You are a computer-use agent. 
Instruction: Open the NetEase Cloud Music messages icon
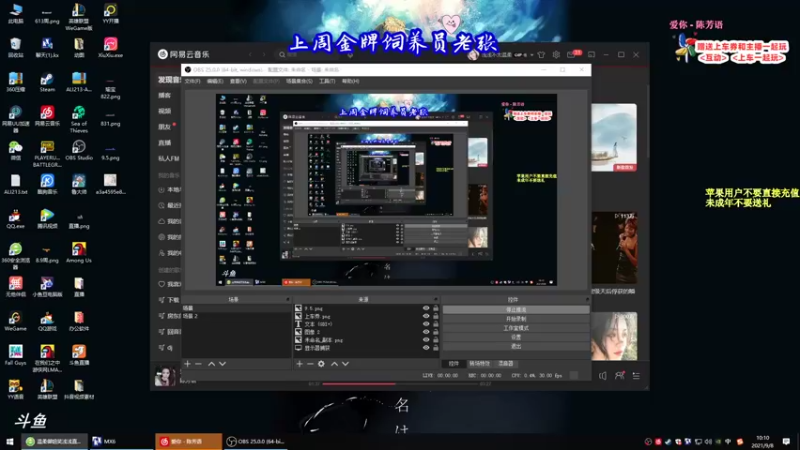point(572,54)
